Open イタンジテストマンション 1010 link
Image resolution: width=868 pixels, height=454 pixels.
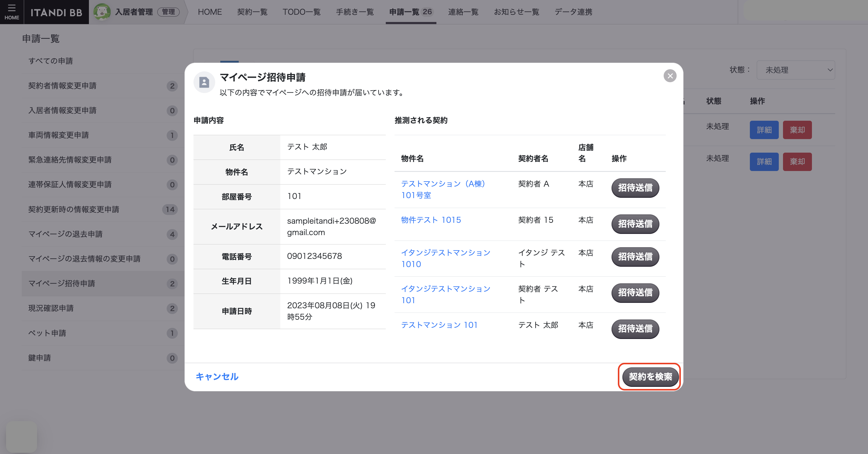coord(445,258)
